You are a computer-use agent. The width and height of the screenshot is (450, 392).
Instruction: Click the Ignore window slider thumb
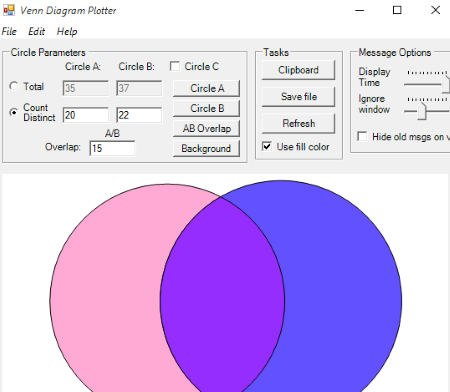pos(422,111)
